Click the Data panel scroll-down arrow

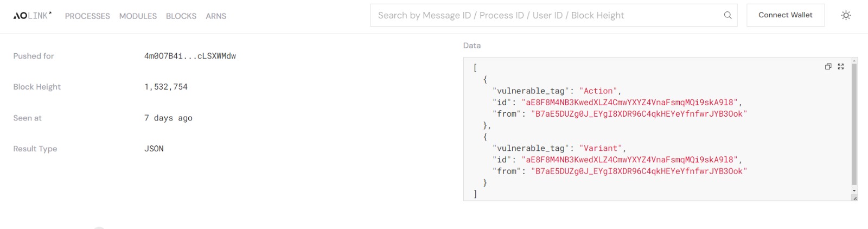coord(854,191)
